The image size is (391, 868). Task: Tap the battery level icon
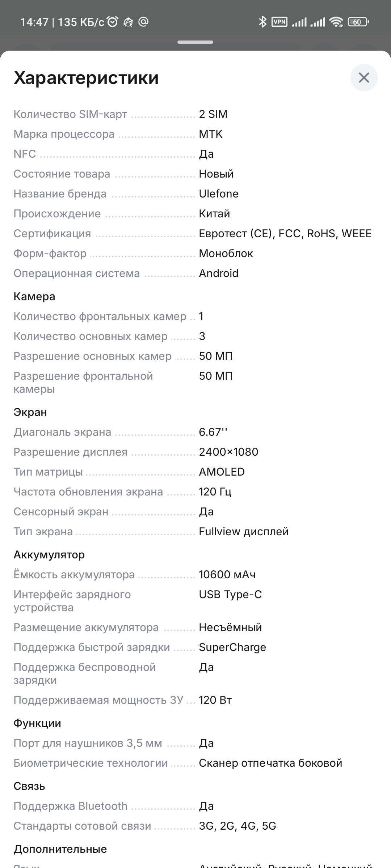tap(358, 22)
